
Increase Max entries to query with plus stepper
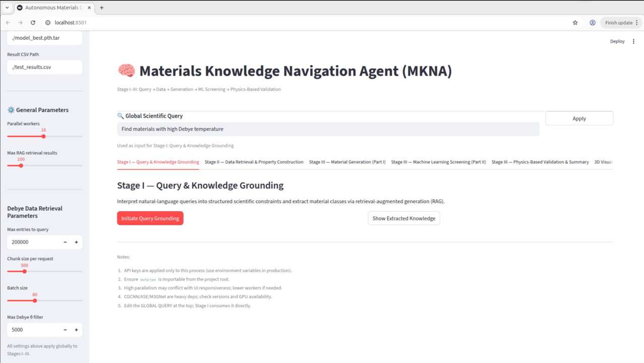point(77,242)
